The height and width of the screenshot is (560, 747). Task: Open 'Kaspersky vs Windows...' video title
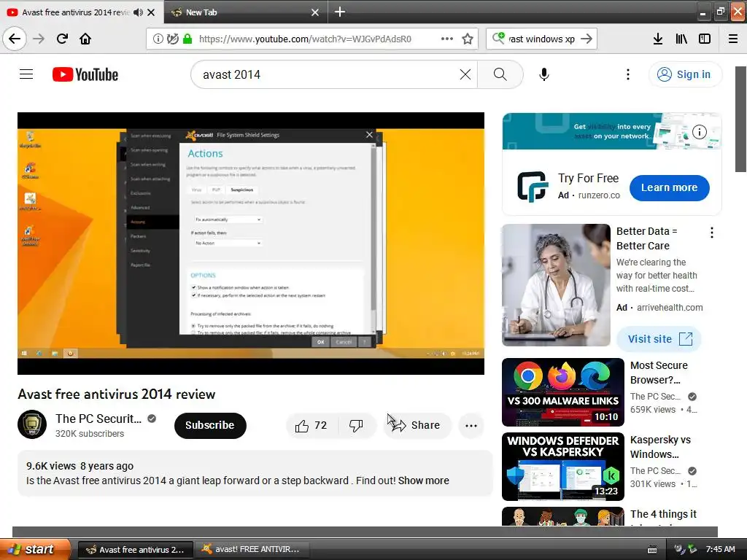pos(660,447)
